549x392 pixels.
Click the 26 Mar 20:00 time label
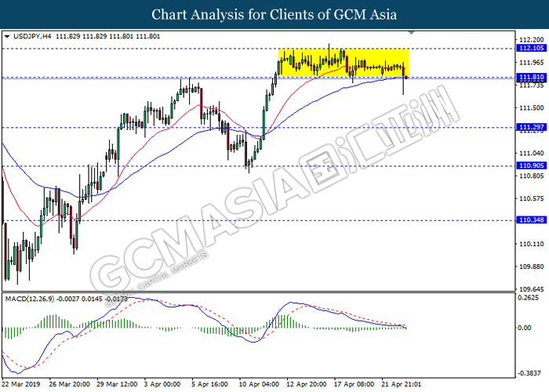(x=69, y=384)
